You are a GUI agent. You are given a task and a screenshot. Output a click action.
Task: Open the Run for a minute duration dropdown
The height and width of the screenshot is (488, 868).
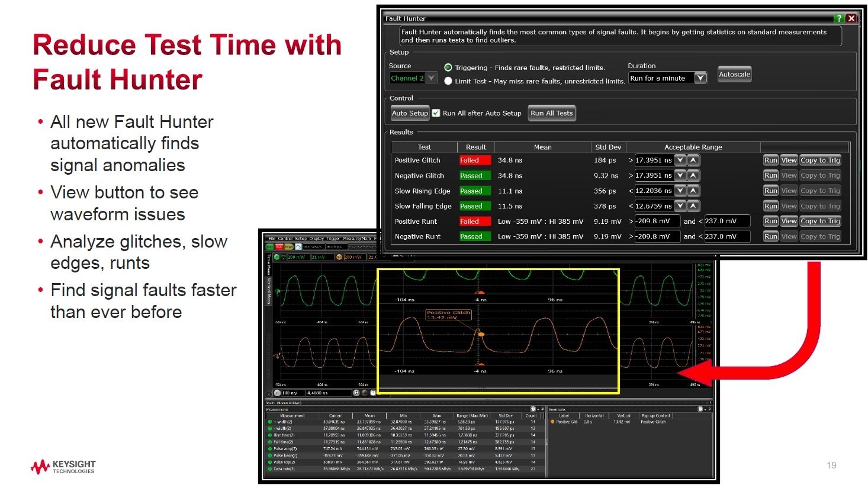668,78
